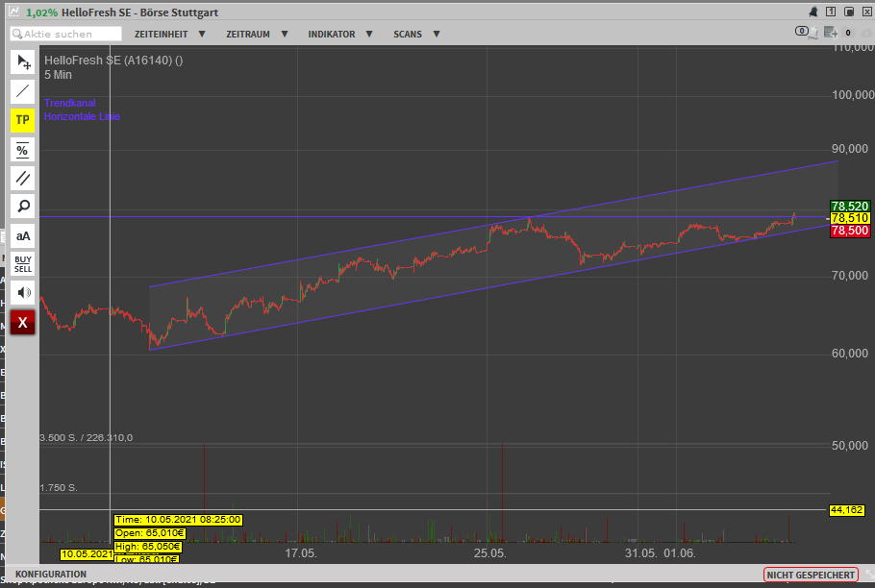The height and width of the screenshot is (588, 875).
Task: Click the 60,000 price axis label
Action: (850, 354)
